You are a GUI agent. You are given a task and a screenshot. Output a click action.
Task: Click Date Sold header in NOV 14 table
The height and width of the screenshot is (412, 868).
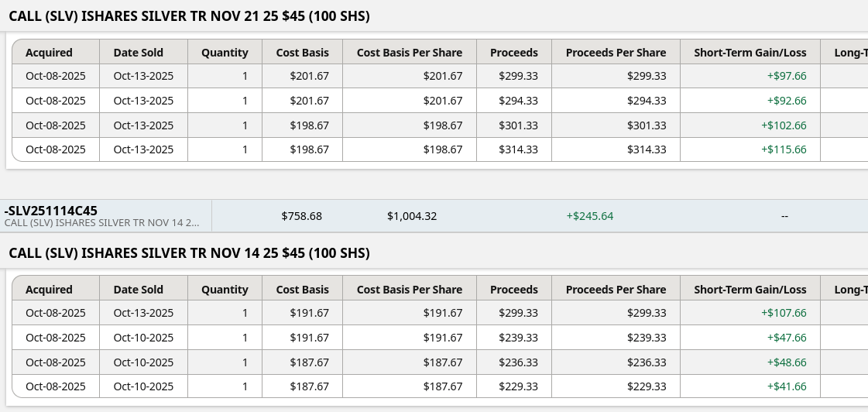pyautogui.click(x=139, y=290)
